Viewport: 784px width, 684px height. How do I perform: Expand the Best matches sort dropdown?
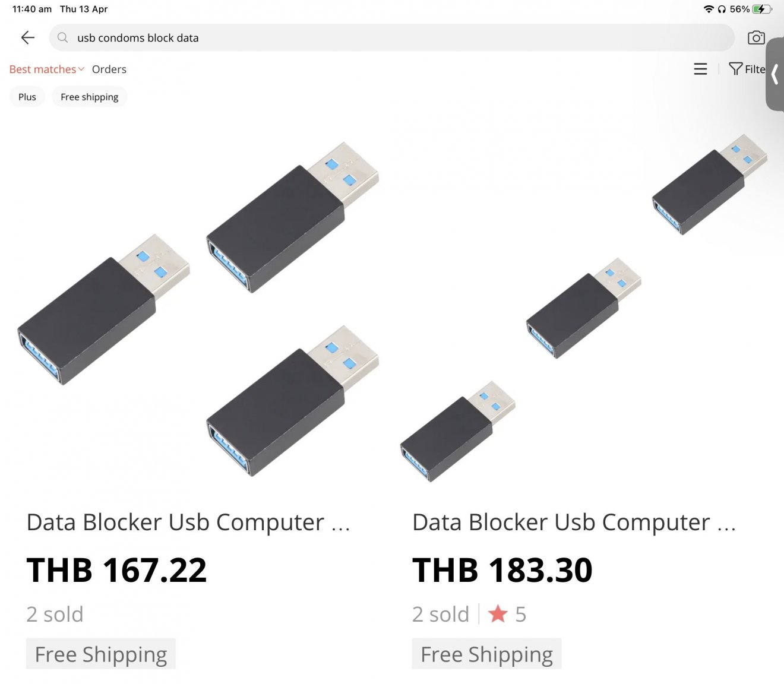47,69
